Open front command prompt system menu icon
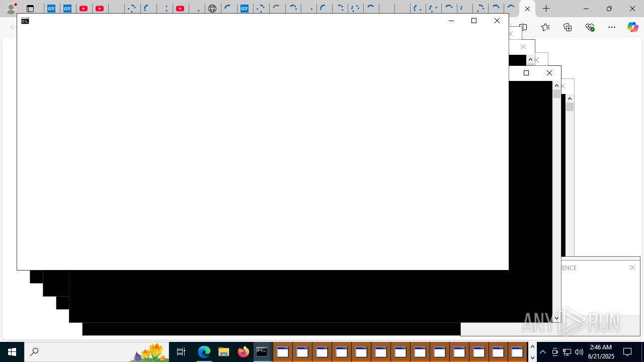Image resolution: width=644 pixels, height=362 pixels. point(25,21)
